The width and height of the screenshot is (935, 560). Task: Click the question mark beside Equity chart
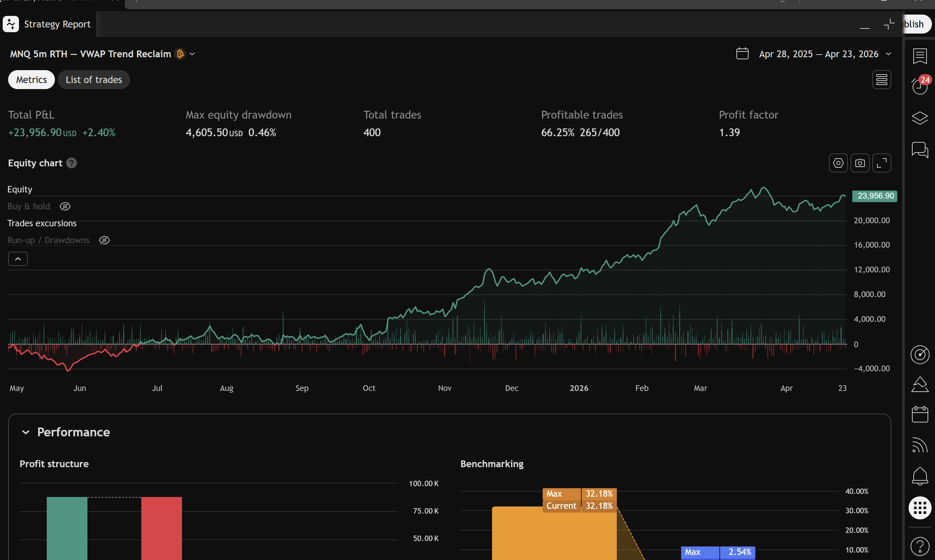[72, 163]
